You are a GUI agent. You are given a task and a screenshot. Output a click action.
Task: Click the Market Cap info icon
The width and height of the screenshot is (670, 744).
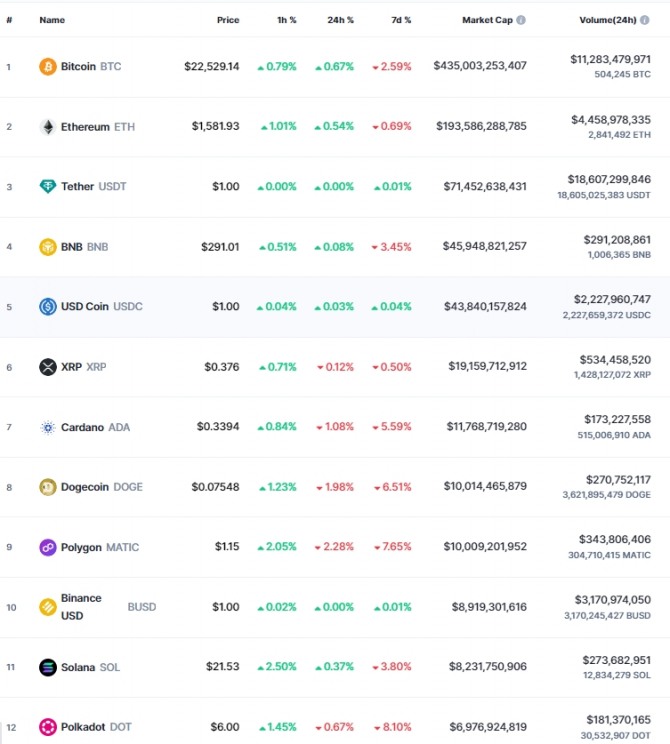pyautogui.click(x=520, y=20)
